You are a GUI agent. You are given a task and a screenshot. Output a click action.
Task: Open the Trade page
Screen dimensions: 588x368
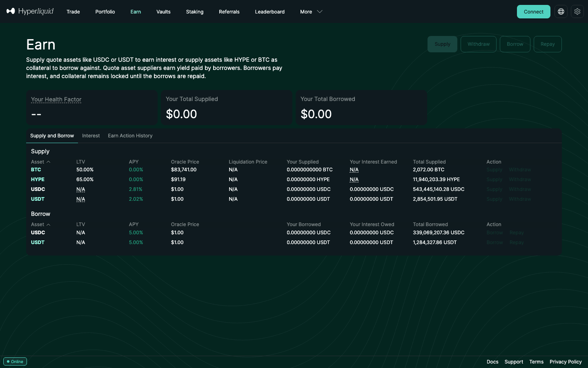[73, 12]
